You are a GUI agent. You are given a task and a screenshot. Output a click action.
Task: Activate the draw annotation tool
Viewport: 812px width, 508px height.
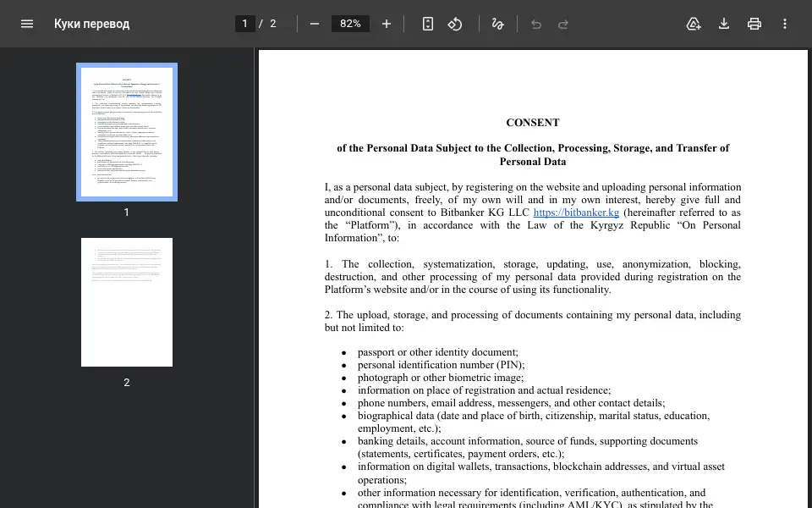[497, 24]
